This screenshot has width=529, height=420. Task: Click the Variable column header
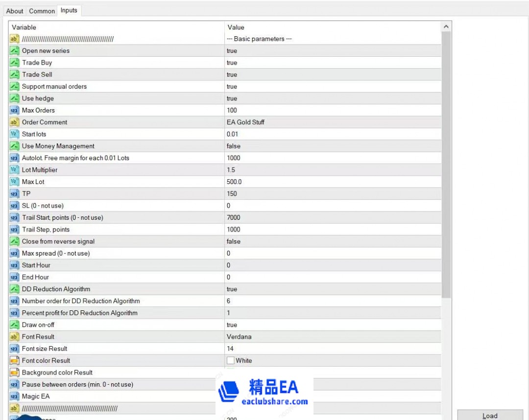[117, 27]
